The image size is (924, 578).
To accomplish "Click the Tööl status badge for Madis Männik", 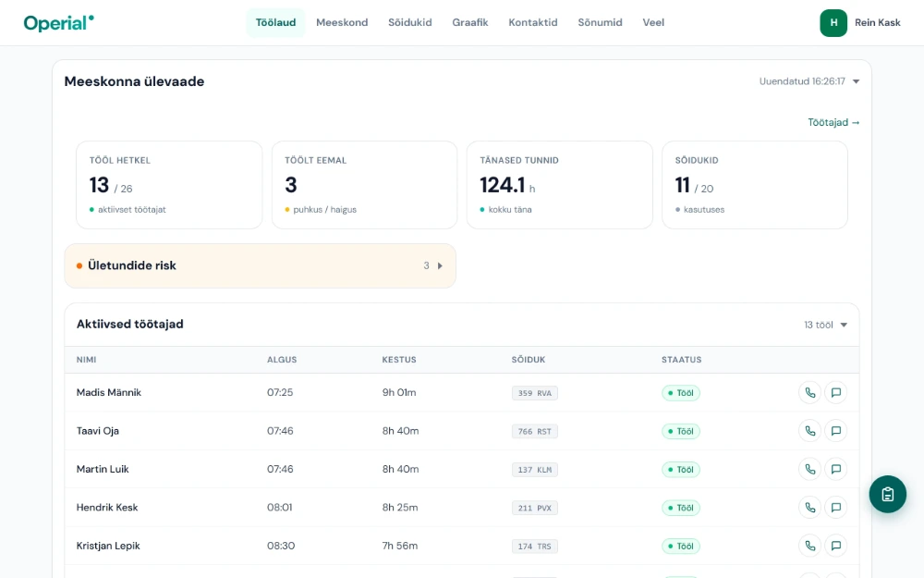I will click(x=681, y=393).
